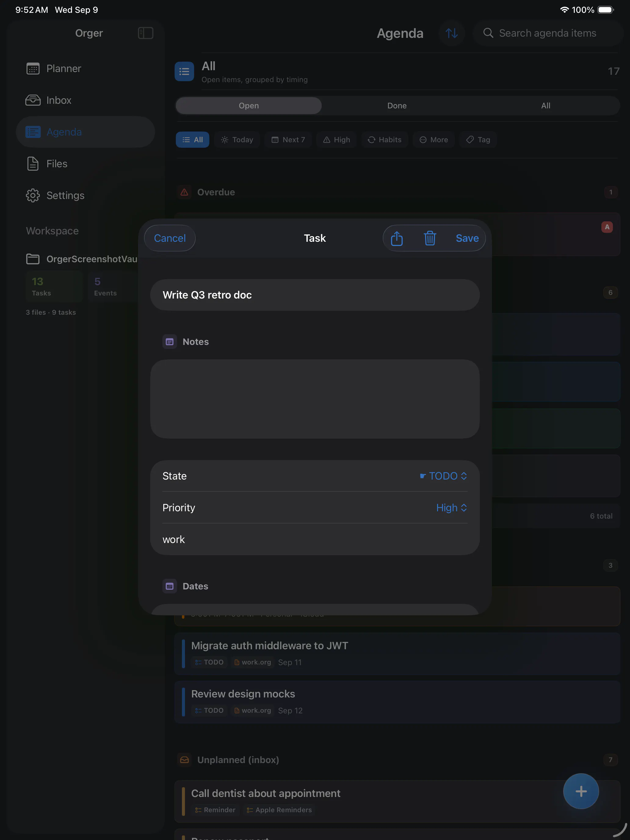Select the Notes section icon

tap(170, 342)
